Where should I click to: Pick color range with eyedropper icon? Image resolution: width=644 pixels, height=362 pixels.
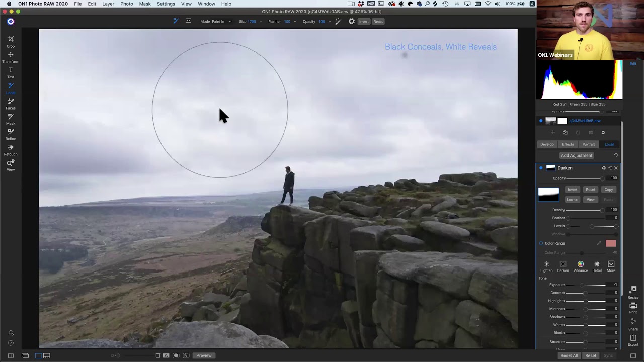coord(599,243)
